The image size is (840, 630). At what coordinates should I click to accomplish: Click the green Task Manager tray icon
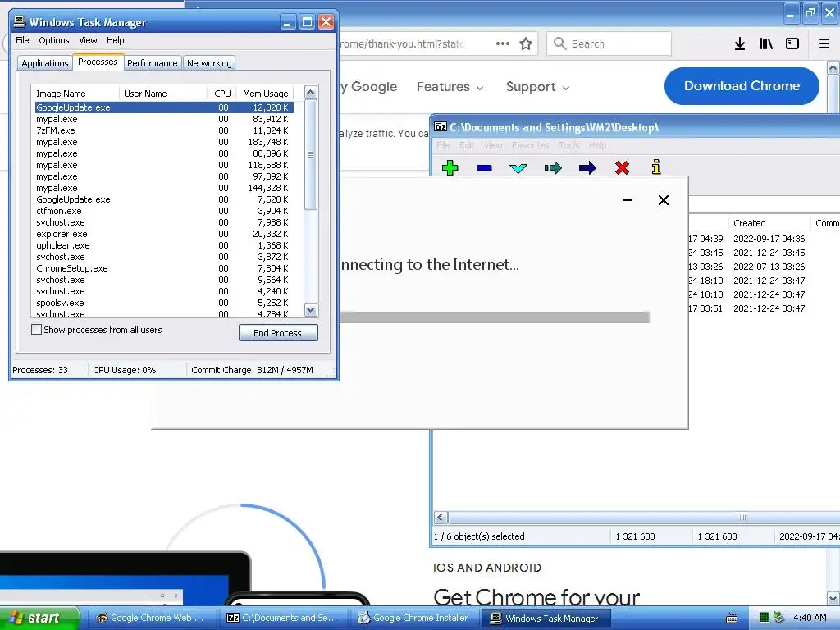(764, 618)
